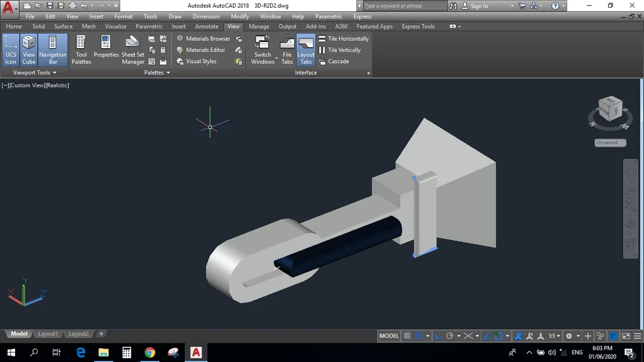Click the calculator icon in Palettes panel

[x=163, y=50]
